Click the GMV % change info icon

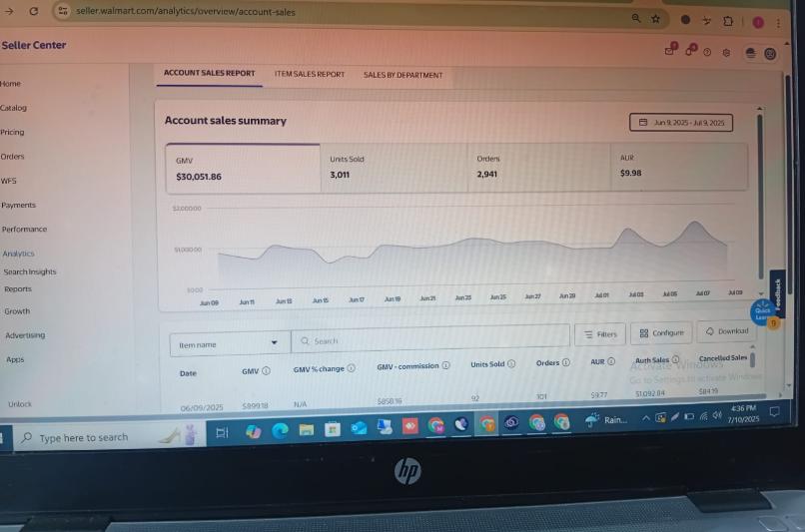[352, 368]
